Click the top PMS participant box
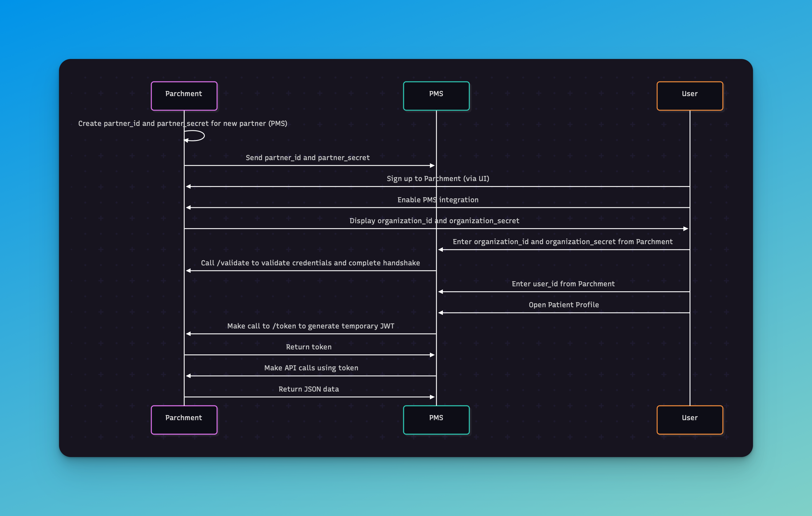The height and width of the screenshot is (516, 812). 436,96
